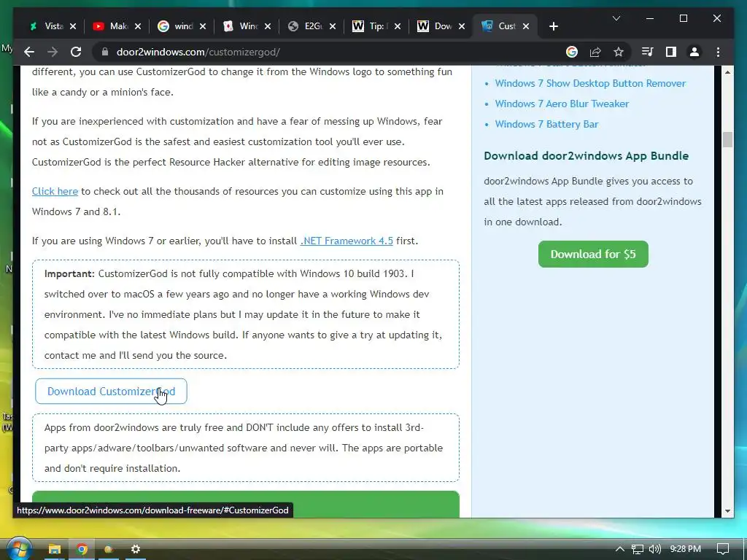Click the 9:28 PM clock
Viewport: 747px width, 560px height.
coord(685,549)
